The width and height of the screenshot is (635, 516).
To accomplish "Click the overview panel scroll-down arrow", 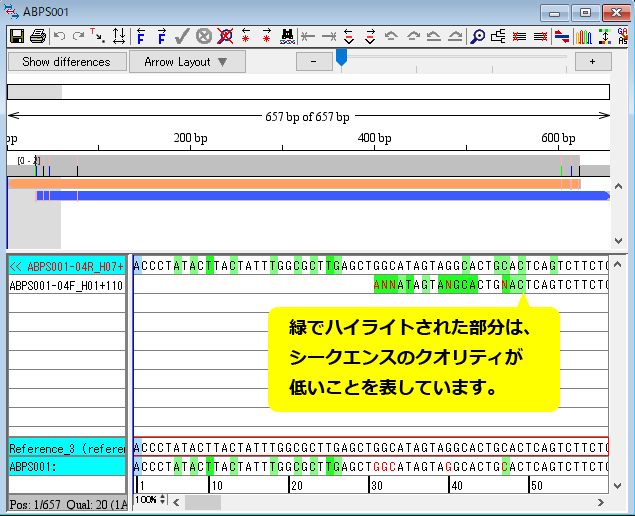I will coord(617,241).
